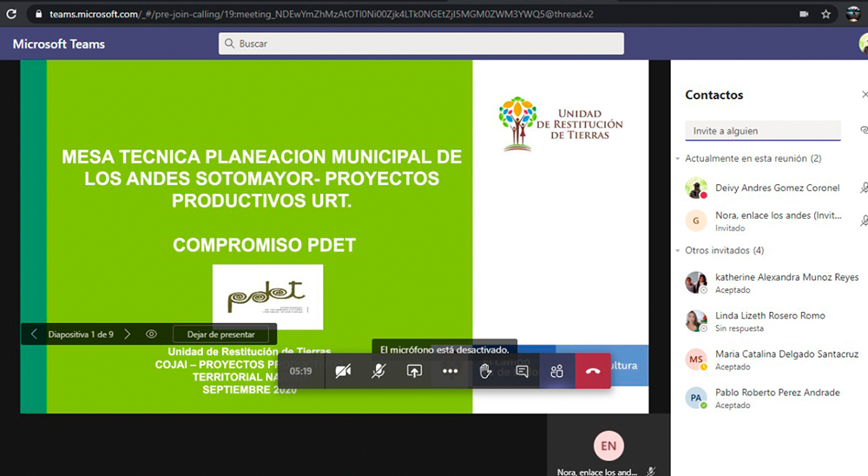Click the site lock icon in address bar

(x=38, y=14)
